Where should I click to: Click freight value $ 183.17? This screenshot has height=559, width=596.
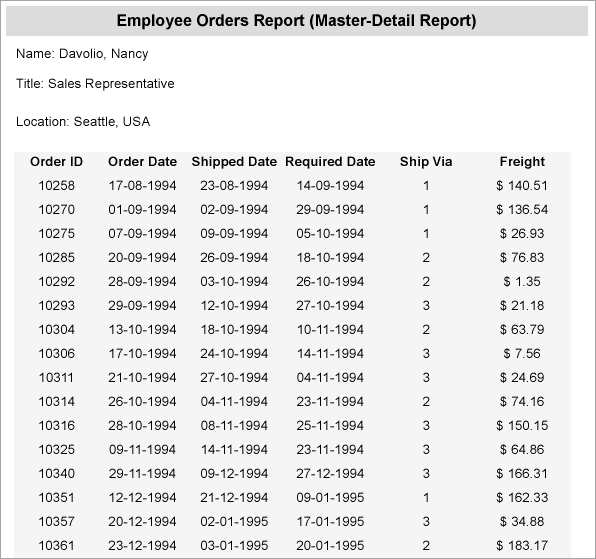click(522, 545)
